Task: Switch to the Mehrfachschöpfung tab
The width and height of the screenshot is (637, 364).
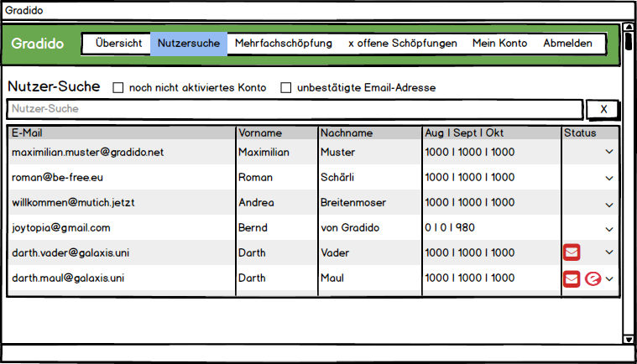Action: point(284,44)
